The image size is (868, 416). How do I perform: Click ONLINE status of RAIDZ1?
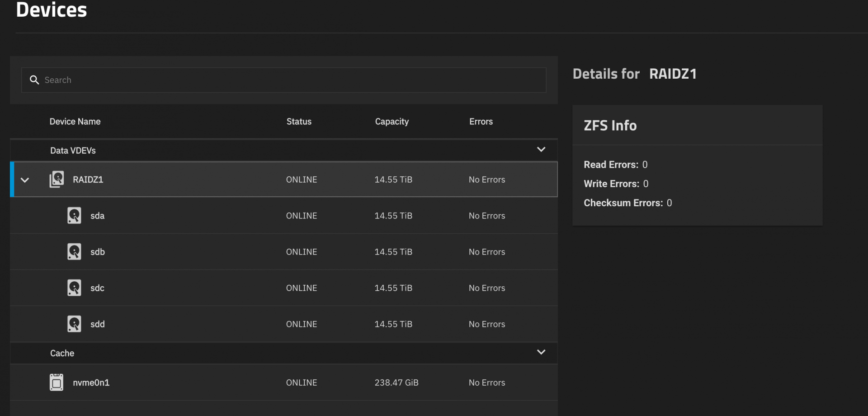pos(302,180)
